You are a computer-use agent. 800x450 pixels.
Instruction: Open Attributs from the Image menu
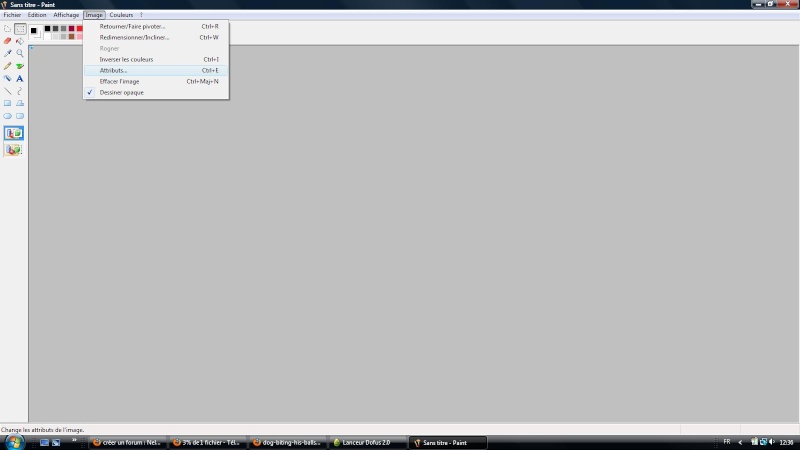(x=156, y=70)
